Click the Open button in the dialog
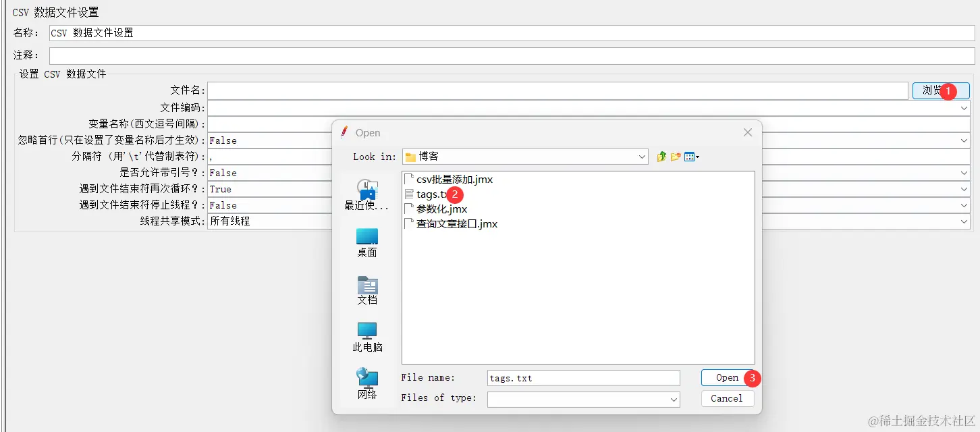The width and height of the screenshot is (980, 432). 728,378
